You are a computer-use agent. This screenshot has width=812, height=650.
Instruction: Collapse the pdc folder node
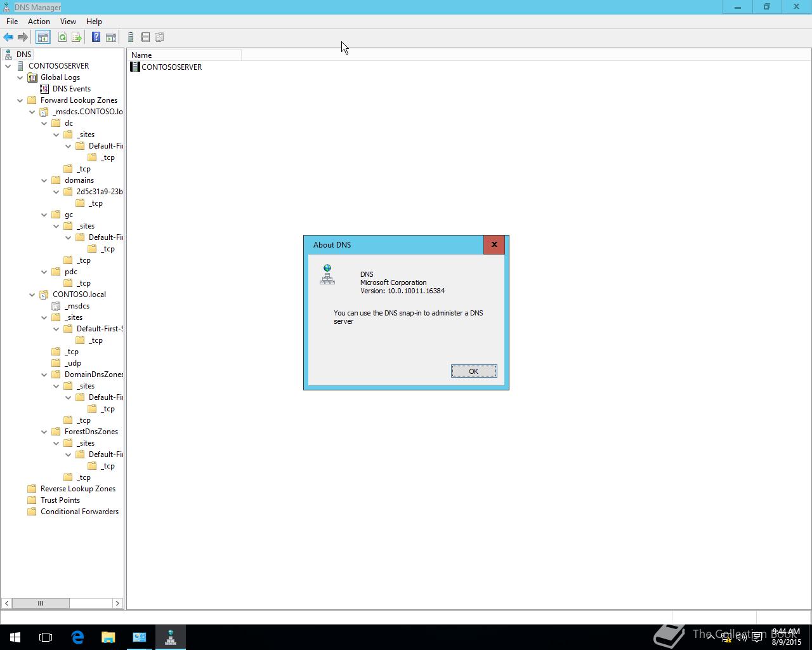[x=44, y=272]
